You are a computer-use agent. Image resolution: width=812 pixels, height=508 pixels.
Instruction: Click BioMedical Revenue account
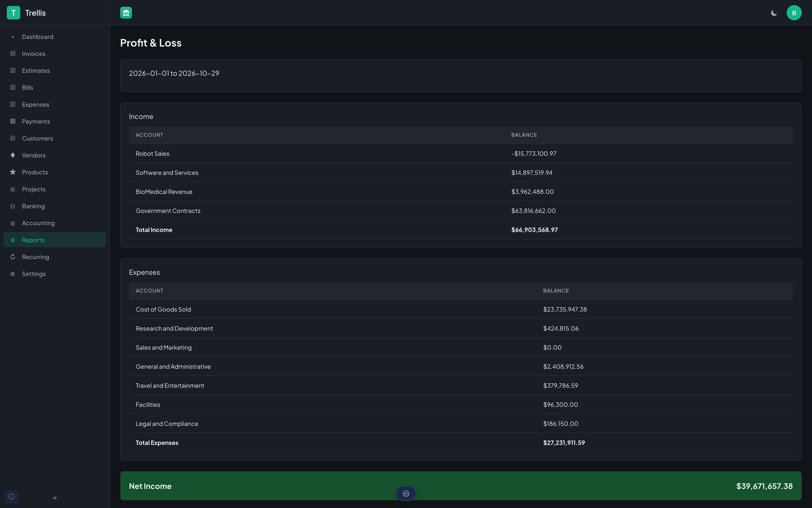164,192
